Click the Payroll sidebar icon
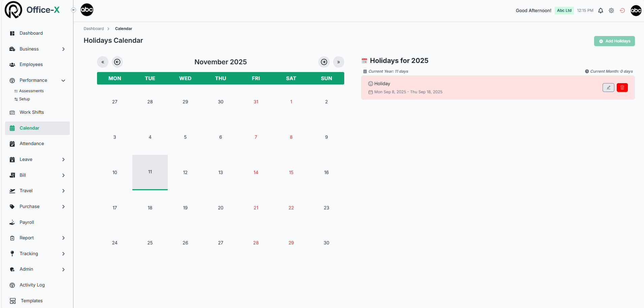Image resolution: width=644 pixels, height=308 pixels. click(12, 222)
